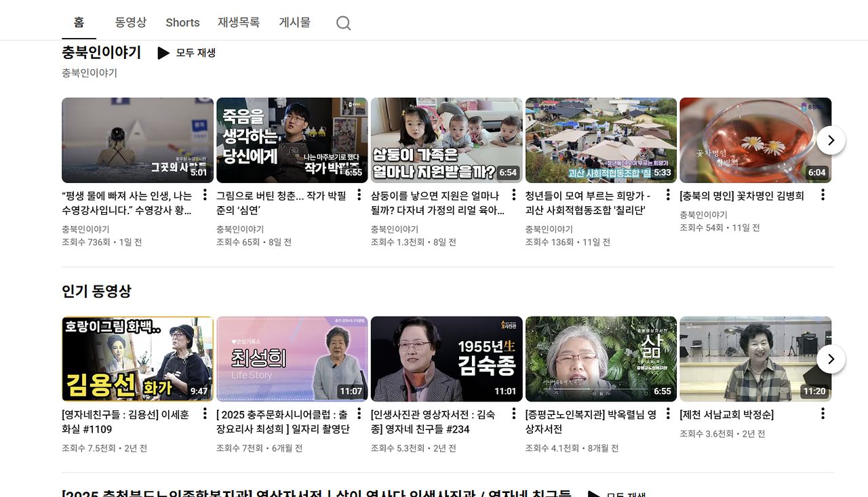Image resolution: width=868 pixels, height=497 pixels.
Task: Switch to the Shorts tab
Action: [182, 22]
